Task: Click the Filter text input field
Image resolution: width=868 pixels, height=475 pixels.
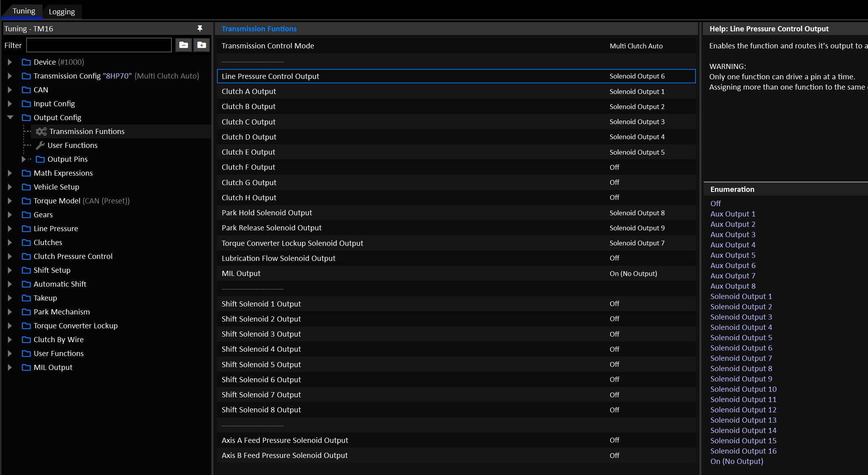Action: point(99,45)
